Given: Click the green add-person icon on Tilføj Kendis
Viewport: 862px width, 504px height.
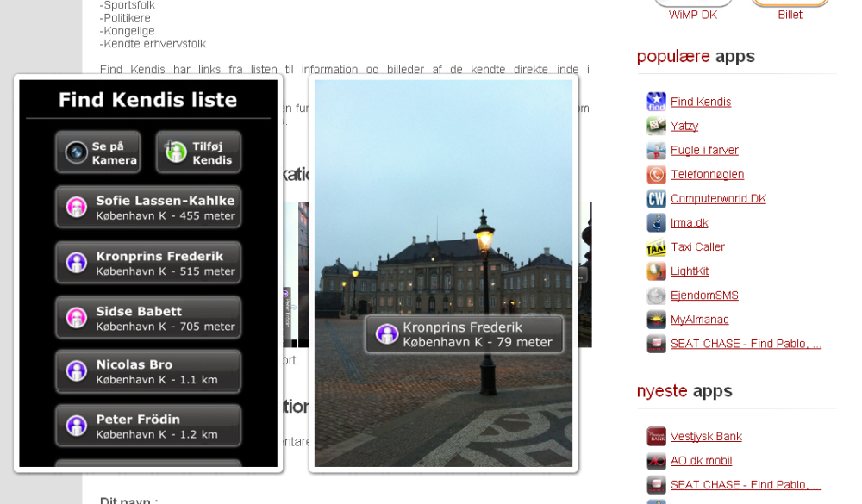Looking at the screenshot, I should coord(175,152).
